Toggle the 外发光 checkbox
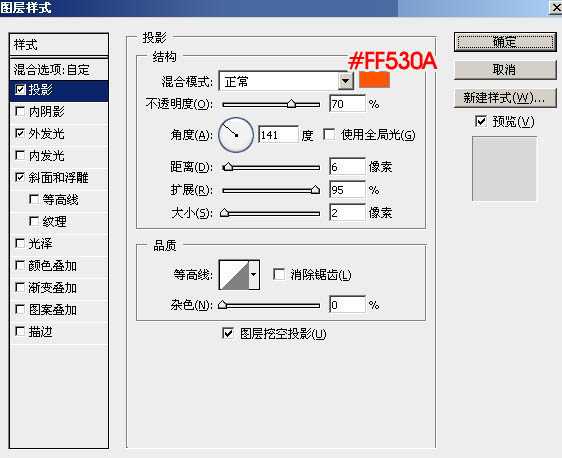Screen dimensions: 562x458 coord(20,134)
